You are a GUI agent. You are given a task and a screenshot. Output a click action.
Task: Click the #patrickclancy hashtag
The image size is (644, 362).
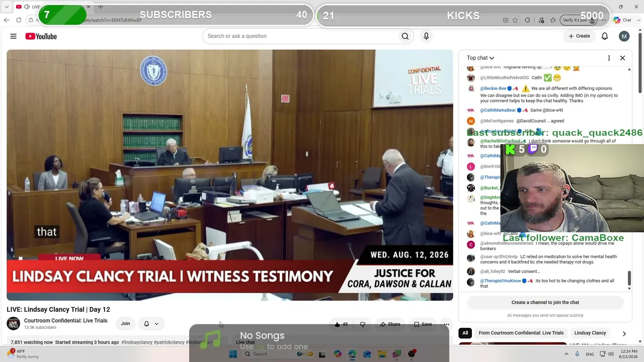tap(169, 342)
